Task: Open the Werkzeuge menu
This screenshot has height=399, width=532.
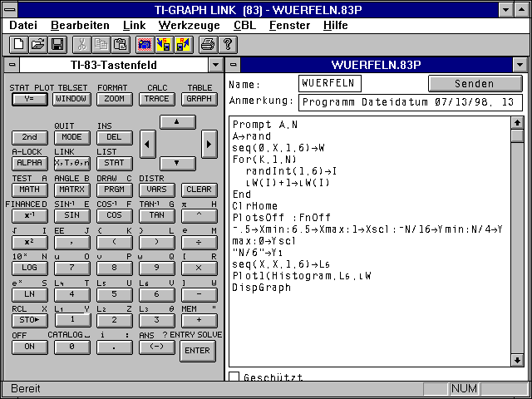Action: [189, 26]
